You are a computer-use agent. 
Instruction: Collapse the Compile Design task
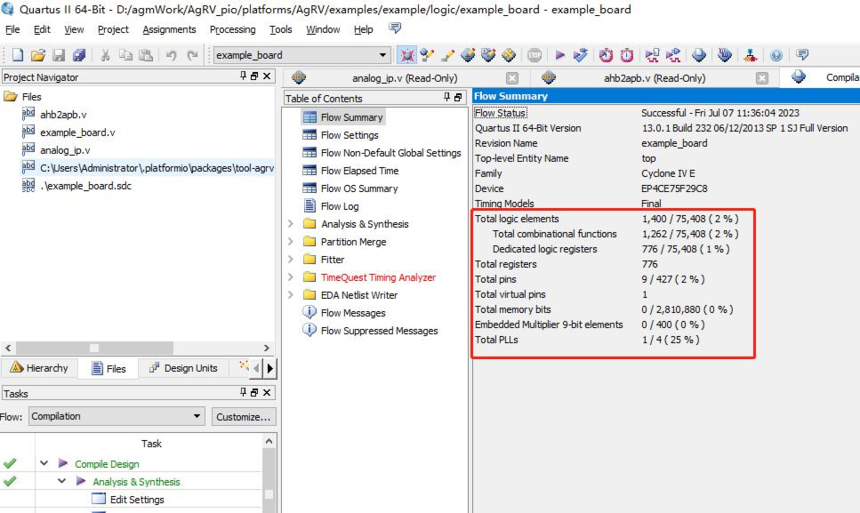click(x=44, y=464)
